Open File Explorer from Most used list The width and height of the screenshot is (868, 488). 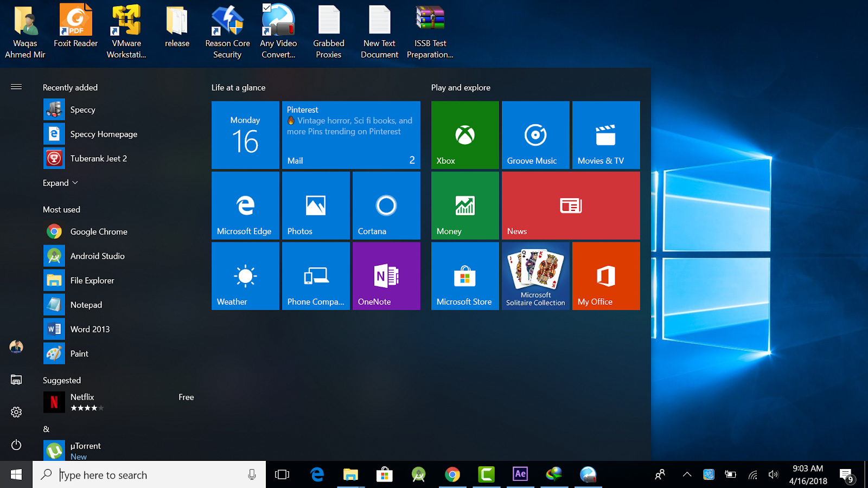(119, 280)
